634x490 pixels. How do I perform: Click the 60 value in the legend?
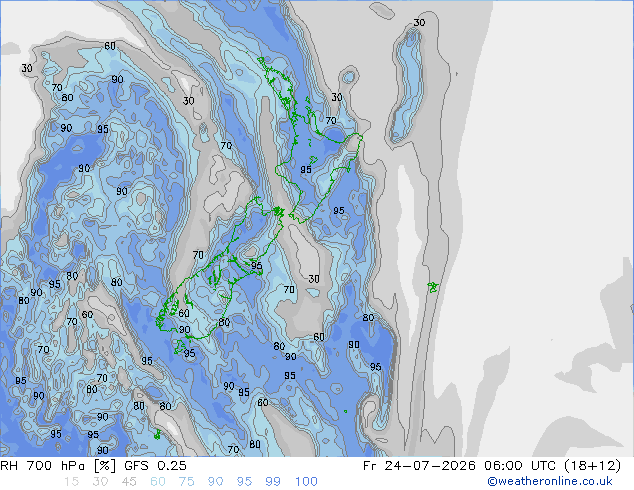158,482
